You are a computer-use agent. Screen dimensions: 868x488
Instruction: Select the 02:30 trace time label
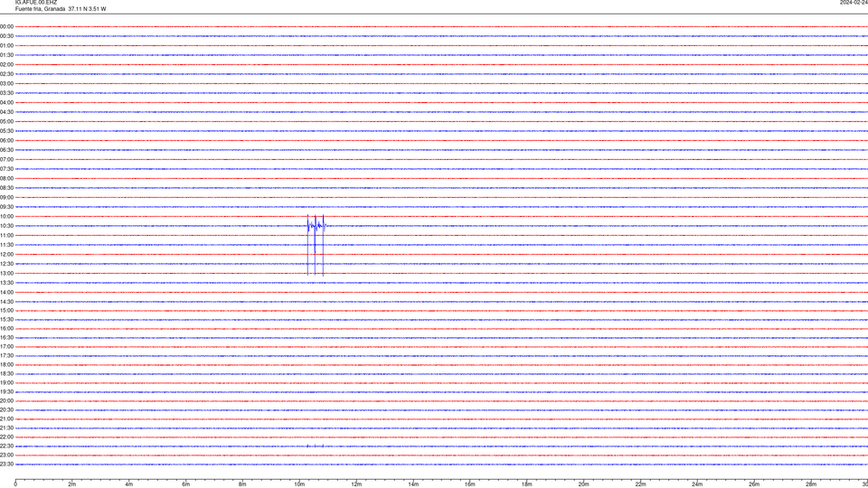[x=6, y=73]
